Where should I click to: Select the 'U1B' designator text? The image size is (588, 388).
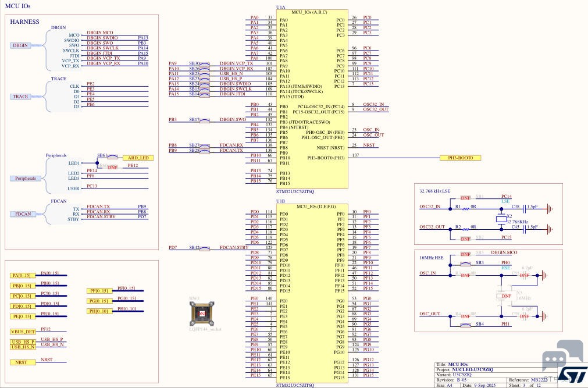click(x=280, y=201)
